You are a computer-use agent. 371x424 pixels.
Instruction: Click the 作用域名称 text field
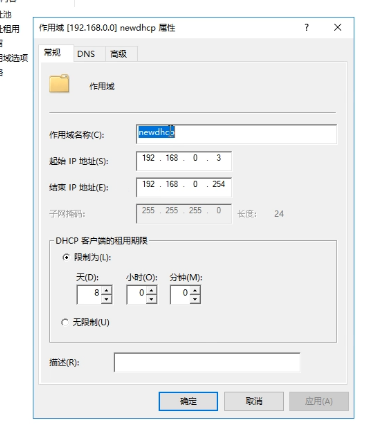click(x=236, y=134)
